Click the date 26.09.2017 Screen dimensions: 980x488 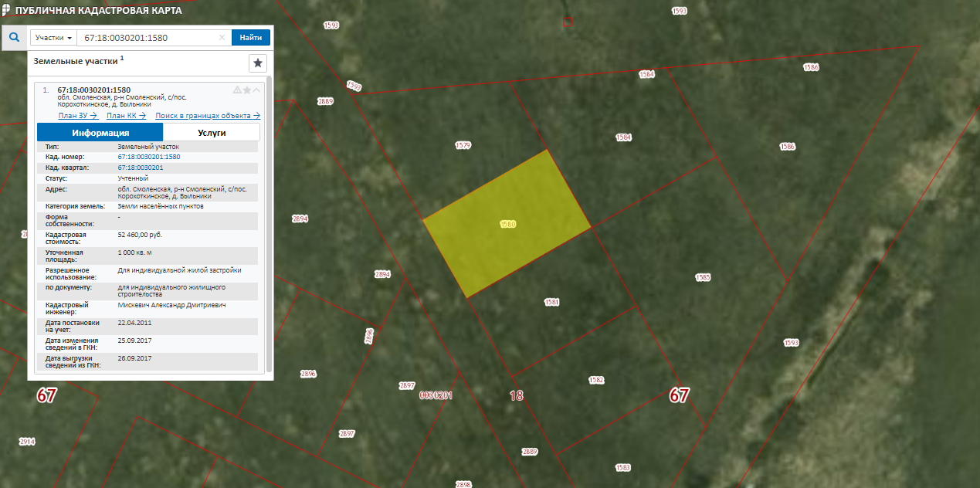click(134, 358)
